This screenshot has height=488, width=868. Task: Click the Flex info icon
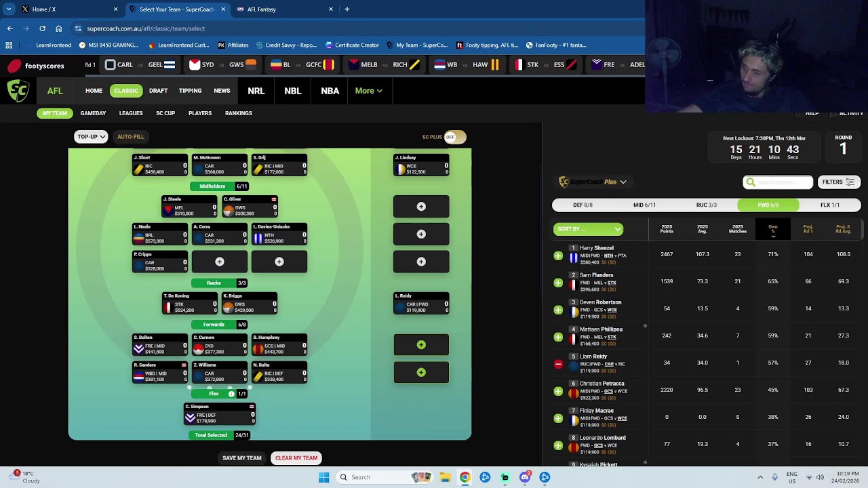pos(231,394)
